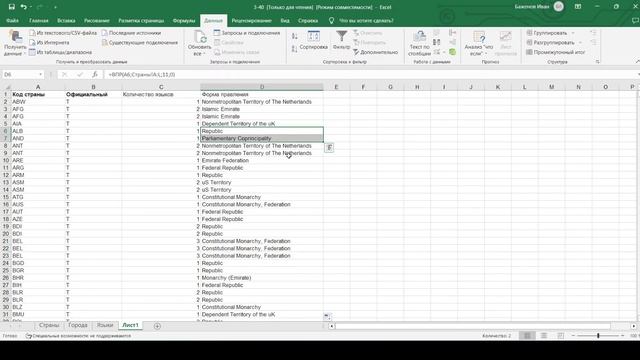640x360 pixels.
Task: Click the Auto Fill Options icon under column D
Action: click(327, 316)
